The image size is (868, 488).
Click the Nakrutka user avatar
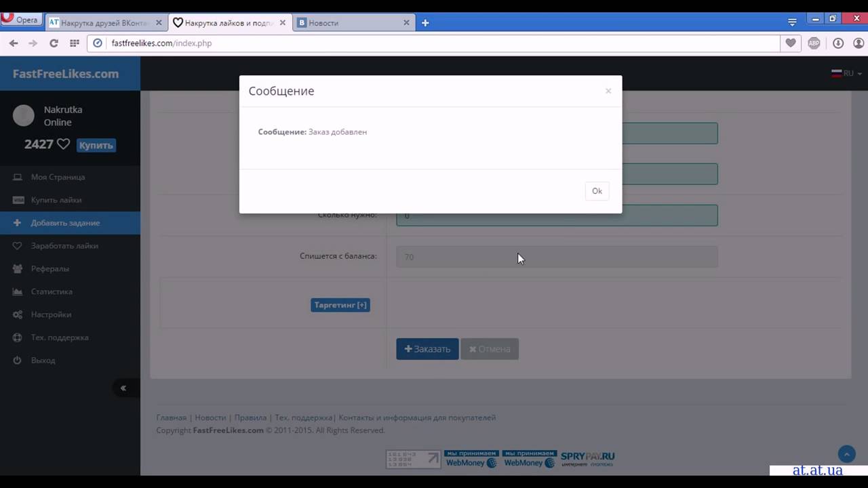click(24, 115)
